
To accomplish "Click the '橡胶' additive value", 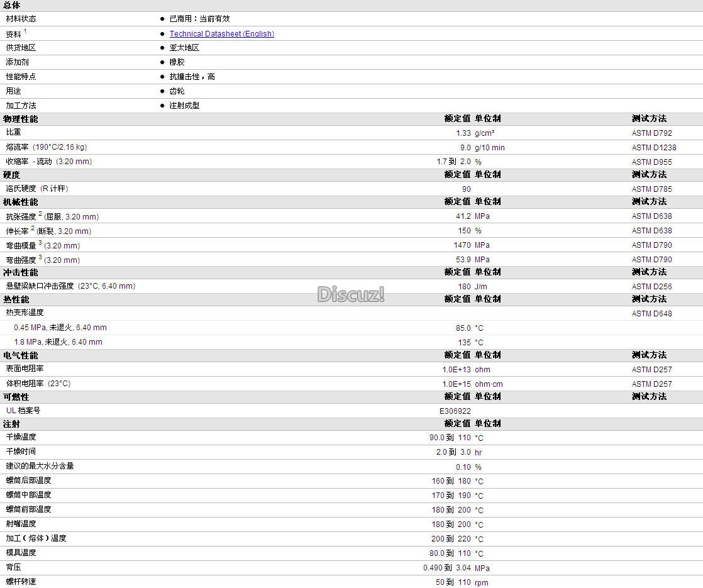I will [x=177, y=62].
